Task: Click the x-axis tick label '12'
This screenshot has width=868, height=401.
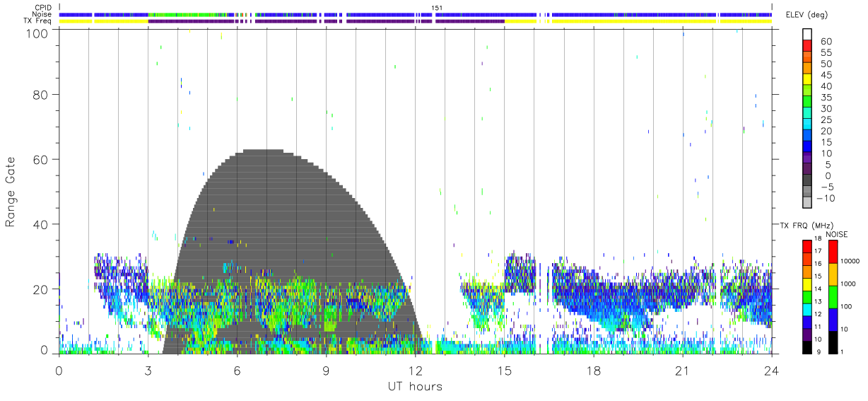Action: click(415, 370)
